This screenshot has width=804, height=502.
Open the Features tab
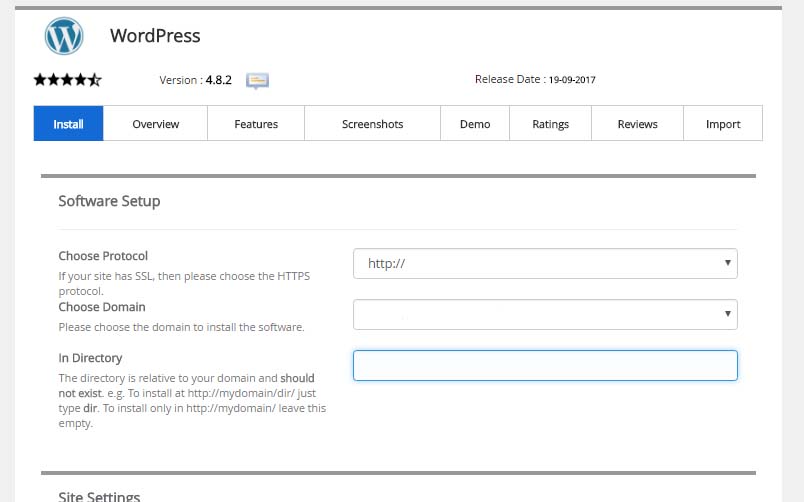click(x=256, y=124)
